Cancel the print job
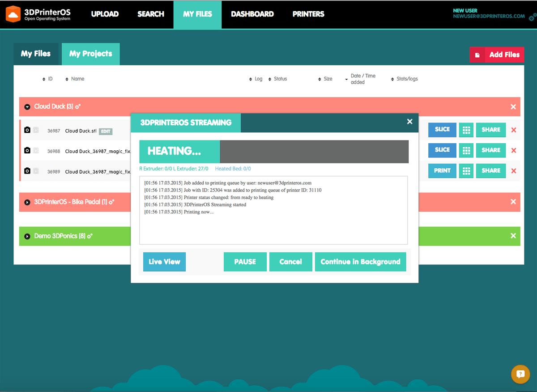537x392 pixels. point(291,262)
